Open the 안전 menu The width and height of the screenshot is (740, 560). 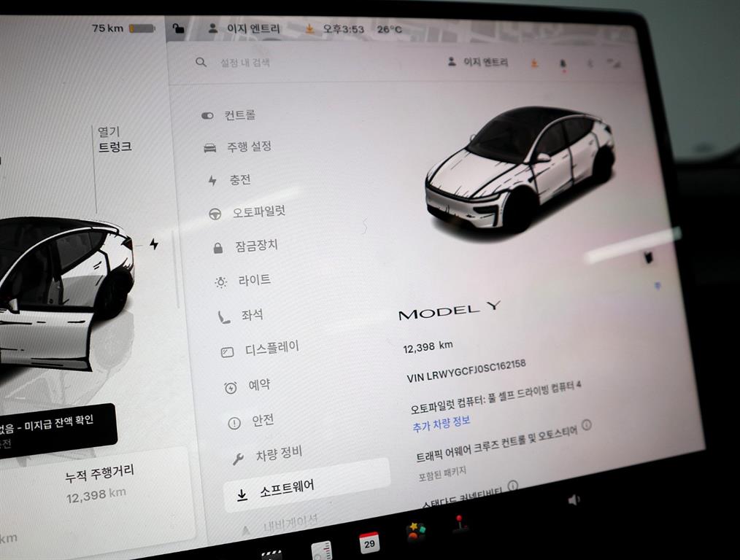(x=263, y=419)
